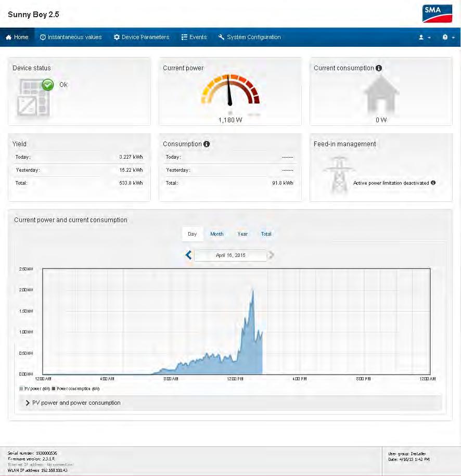
Task: Click Active power limitation deactivated text
Action: (x=391, y=183)
